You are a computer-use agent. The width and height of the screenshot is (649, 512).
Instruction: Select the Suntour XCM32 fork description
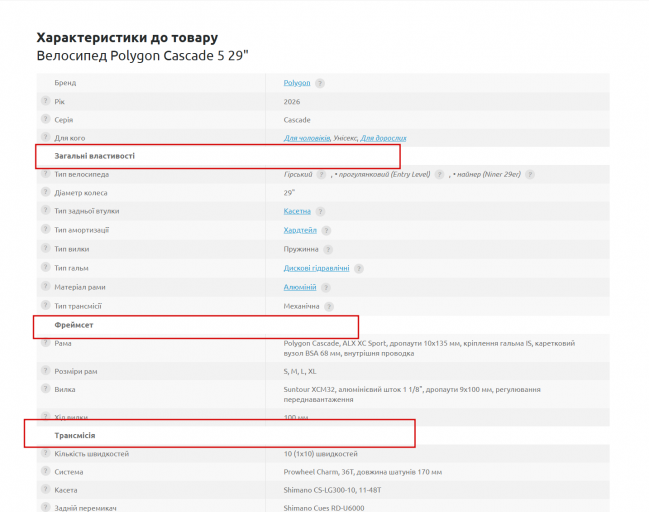(412, 394)
